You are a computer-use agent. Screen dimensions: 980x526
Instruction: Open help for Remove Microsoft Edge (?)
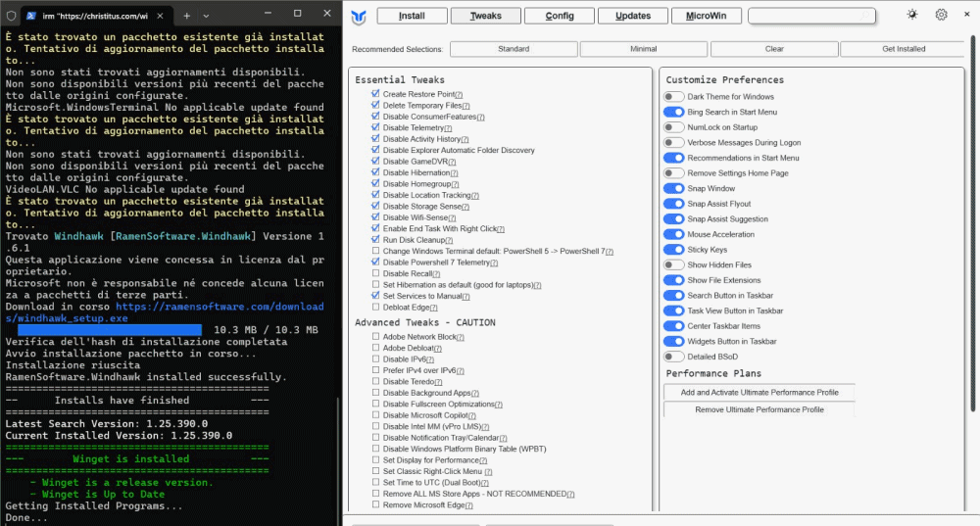click(468, 505)
